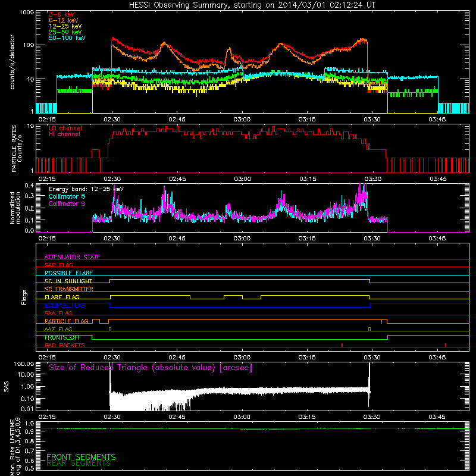Screen dimensions: 476x476
Task: Click the 03:15 tick under the particle rates plot
Action: tap(308, 179)
